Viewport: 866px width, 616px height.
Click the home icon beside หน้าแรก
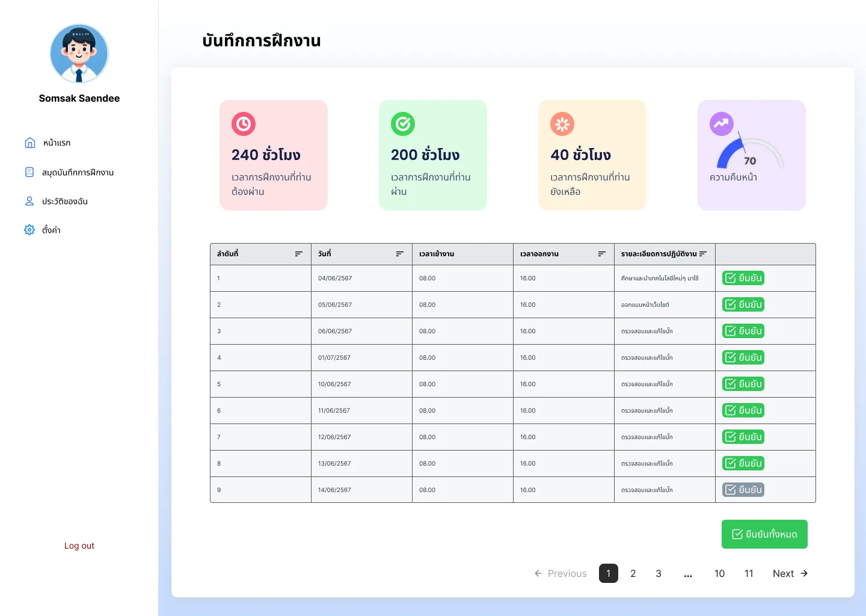point(30,143)
